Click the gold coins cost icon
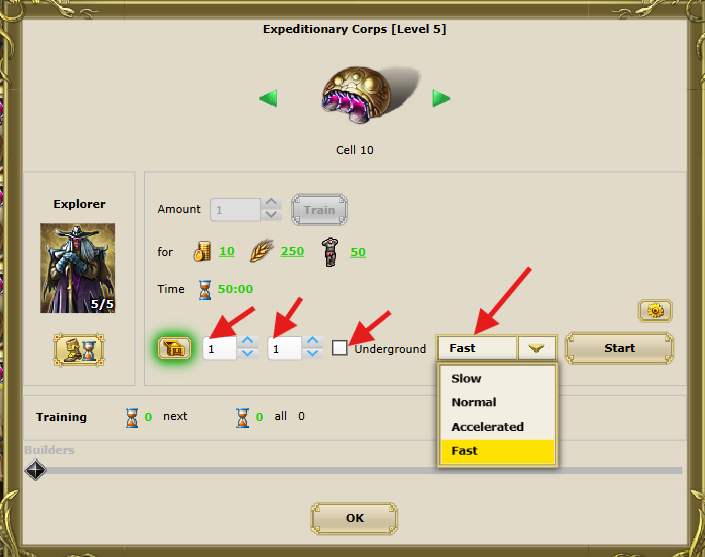 (202, 251)
